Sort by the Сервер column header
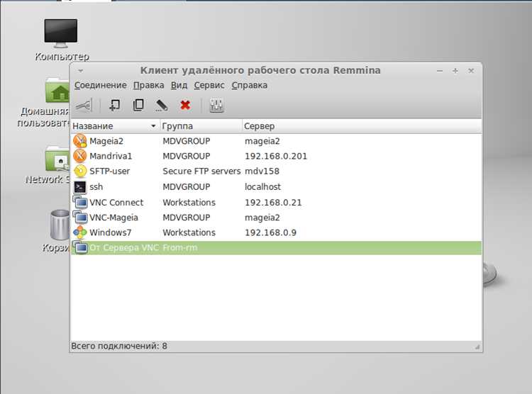532x394 pixels. tap(362, 126)
